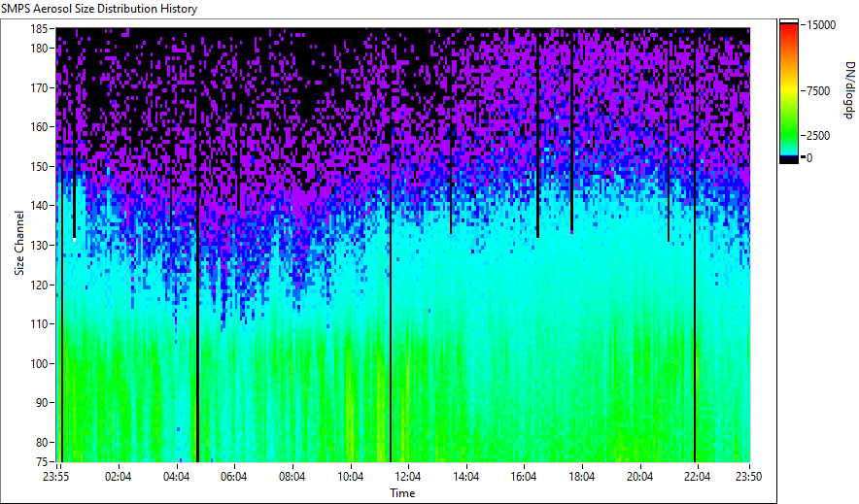
Task: Click the 140 size channel axis value
Action: point(41,206)
